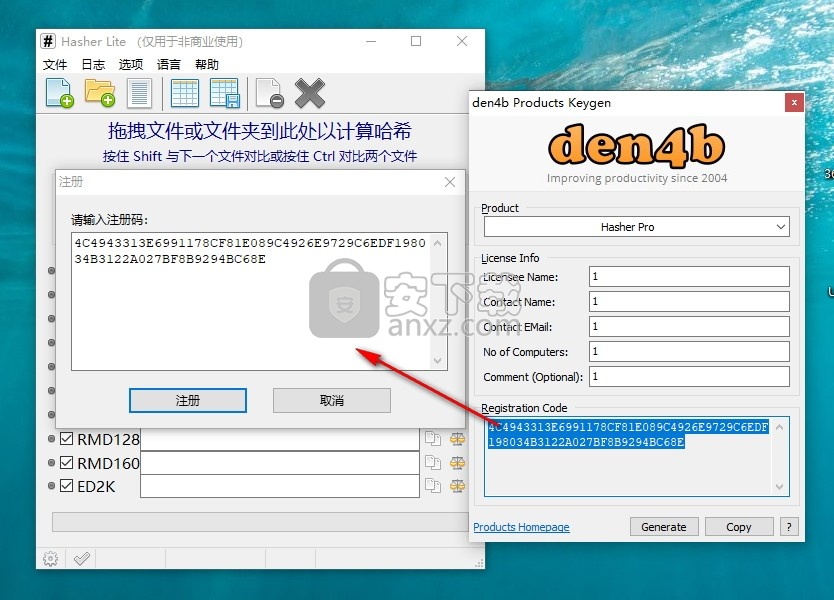The image size is (834, 600).
Task: Click the Contact Name input field
Action: click(x=689, y=302)
